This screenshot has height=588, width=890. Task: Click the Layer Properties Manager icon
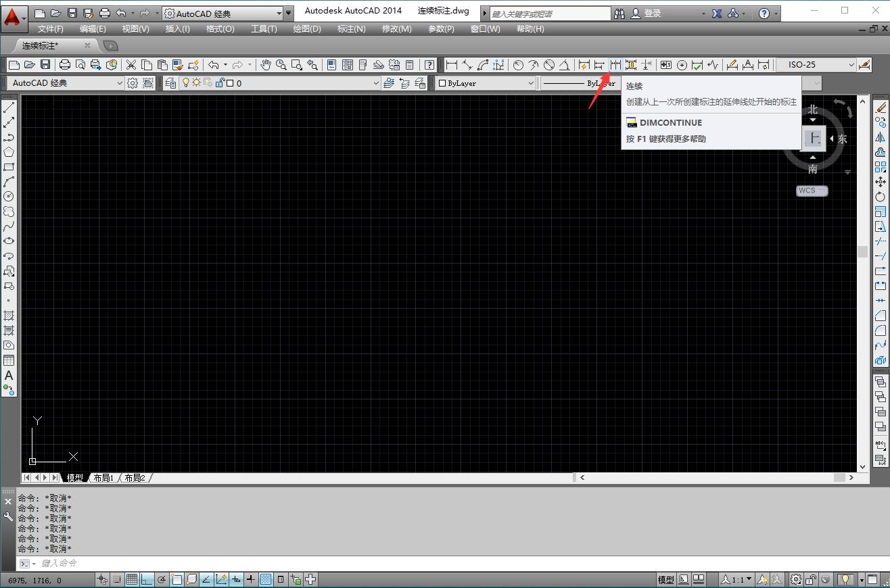[170, 82]
